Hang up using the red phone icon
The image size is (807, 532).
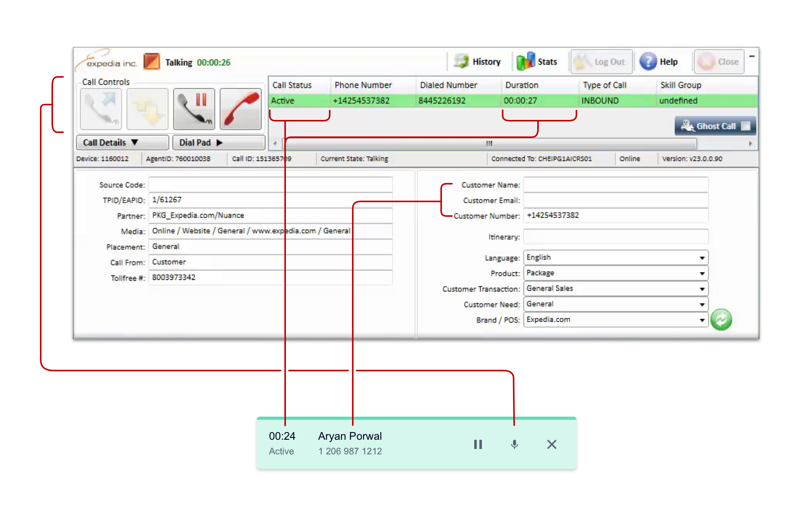pos(241,109)
